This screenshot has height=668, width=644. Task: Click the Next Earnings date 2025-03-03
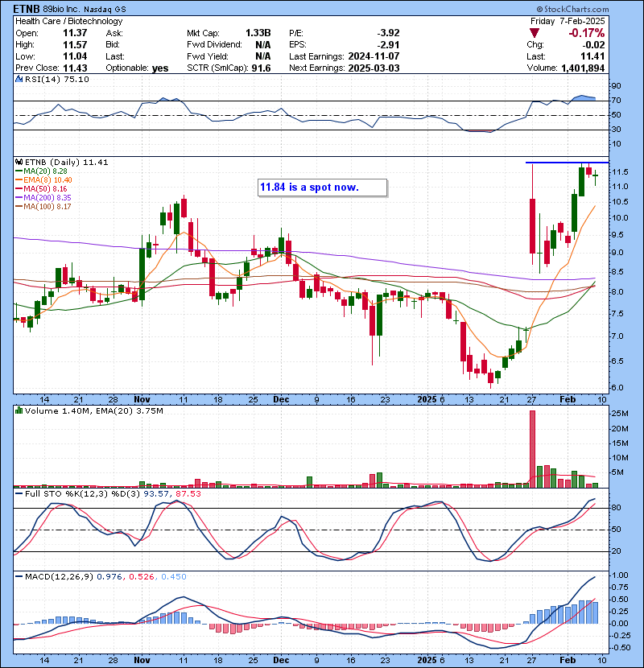(374, 68)
